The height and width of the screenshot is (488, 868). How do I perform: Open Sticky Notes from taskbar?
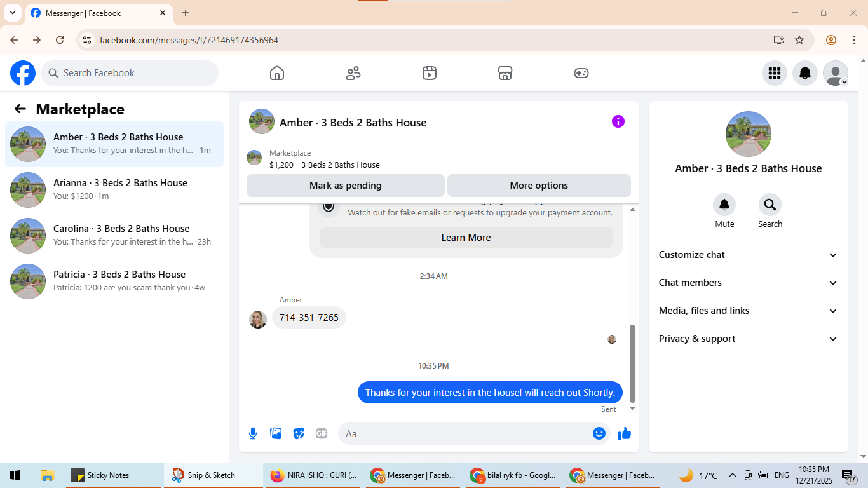point(114,475)
